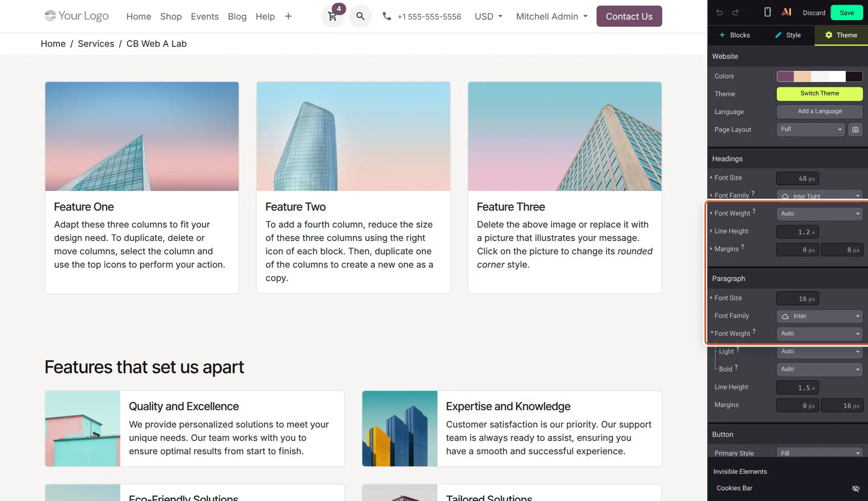Open the Bold weight Auto dropdown

(x=820, y=369)
